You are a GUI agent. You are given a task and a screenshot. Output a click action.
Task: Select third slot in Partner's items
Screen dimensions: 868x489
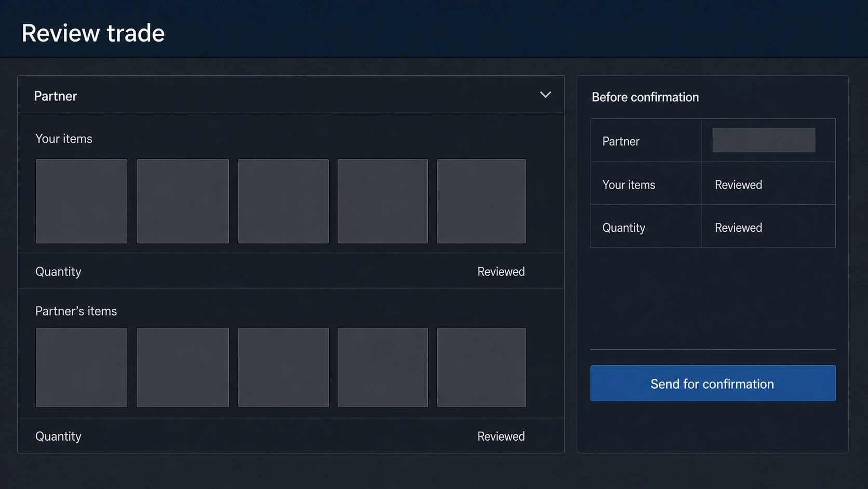[x=283, y=367]
